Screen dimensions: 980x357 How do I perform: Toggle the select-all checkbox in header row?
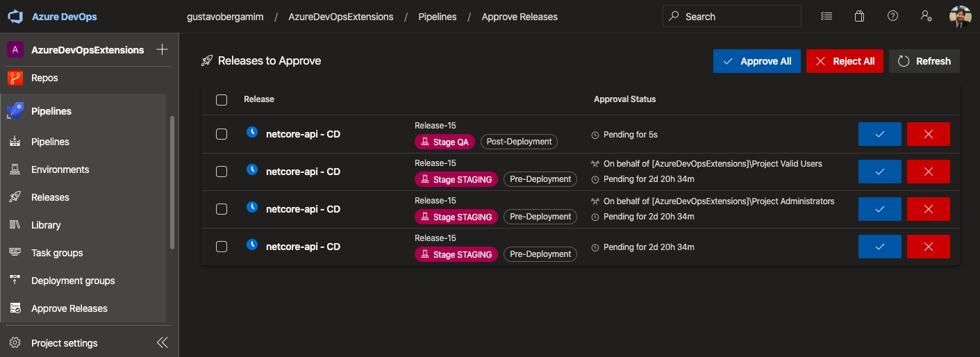[222, 100]
